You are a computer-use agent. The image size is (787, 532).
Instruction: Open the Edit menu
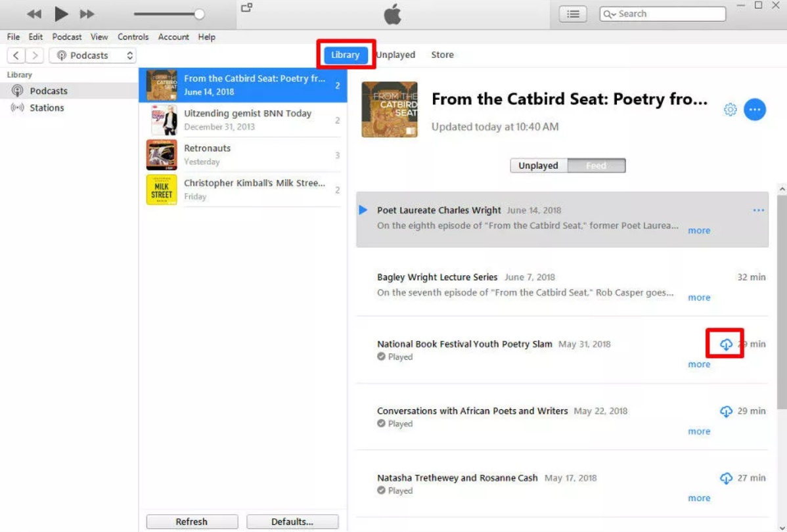pos(35,37)
